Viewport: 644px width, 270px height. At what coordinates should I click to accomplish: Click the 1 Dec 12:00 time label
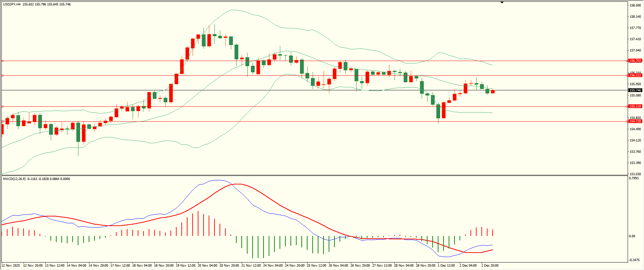click(x=446, y=266)
